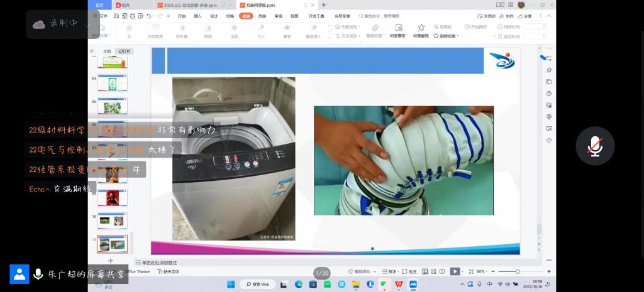Click the 智能动画 smart animation icon

pyautogui.click(x=375, y=30)
